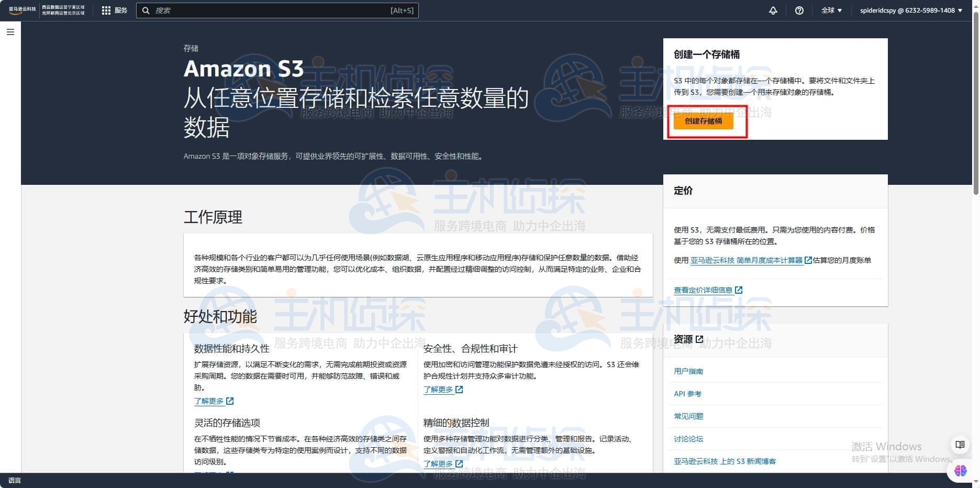
Task: Click external link icon beside 资源 heading
Action: (698, 339)
